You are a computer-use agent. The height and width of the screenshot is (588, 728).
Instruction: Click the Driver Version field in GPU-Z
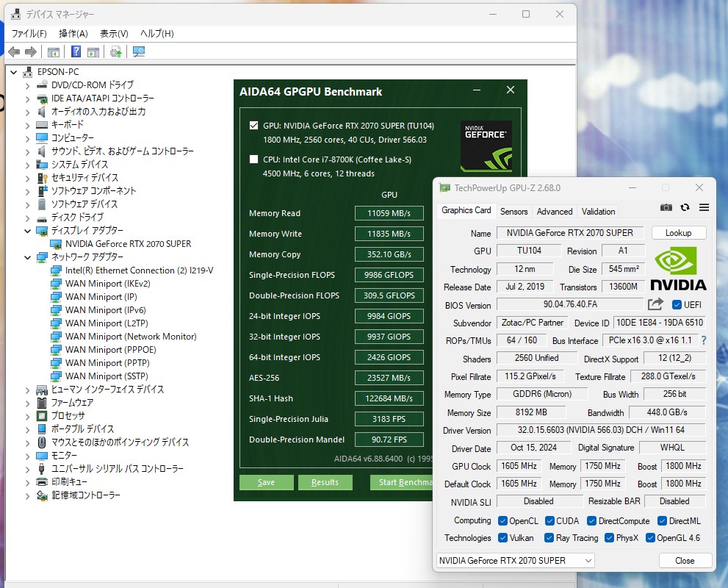click(601, 430)
